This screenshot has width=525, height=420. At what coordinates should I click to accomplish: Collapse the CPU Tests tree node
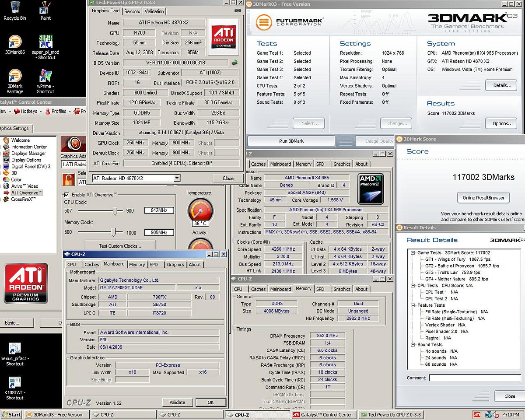(413, 286)
